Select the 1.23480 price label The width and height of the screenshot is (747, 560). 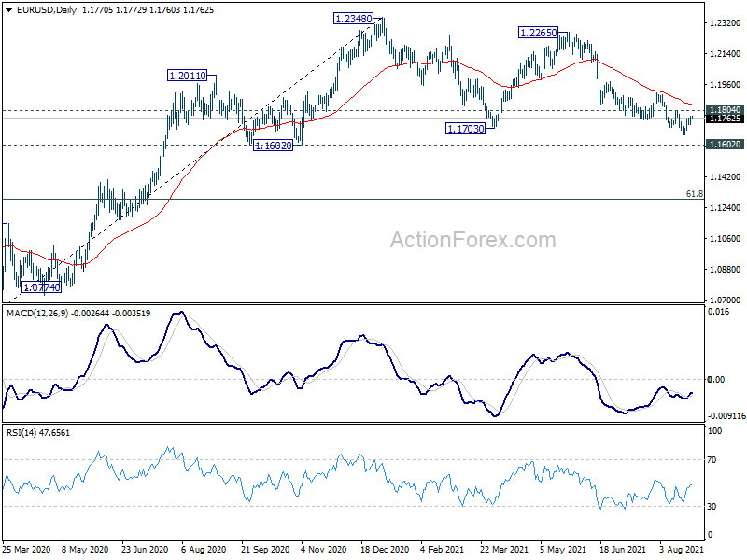pos(353,19)
